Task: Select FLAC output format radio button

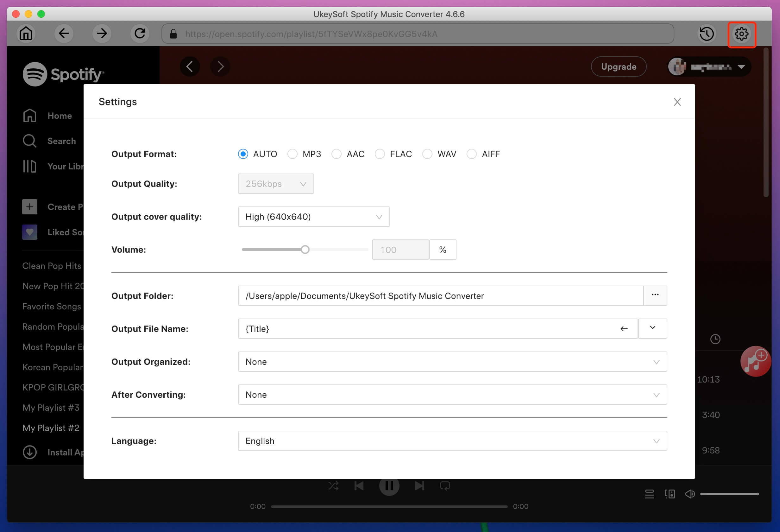Action: (381, 154)
